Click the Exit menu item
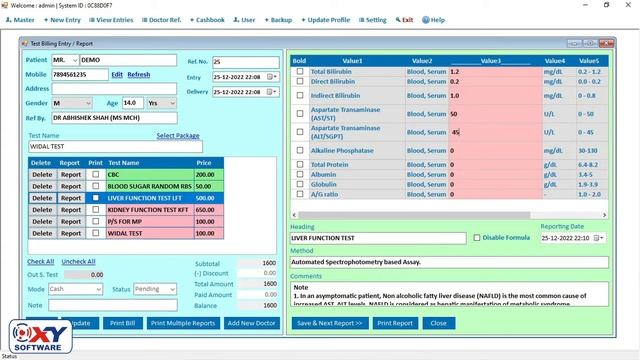This screenshot has height=360, width=640. pyautogui.click(x=404, y=20)
